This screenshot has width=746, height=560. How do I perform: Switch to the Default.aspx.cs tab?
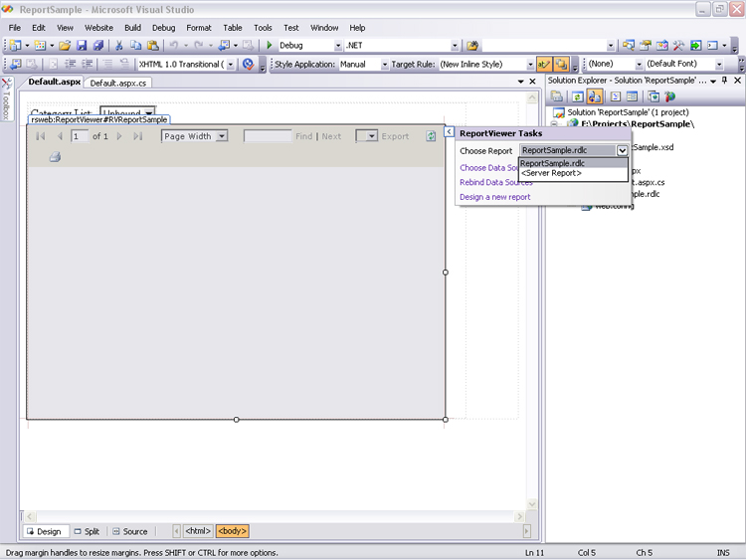pos(118,83)
